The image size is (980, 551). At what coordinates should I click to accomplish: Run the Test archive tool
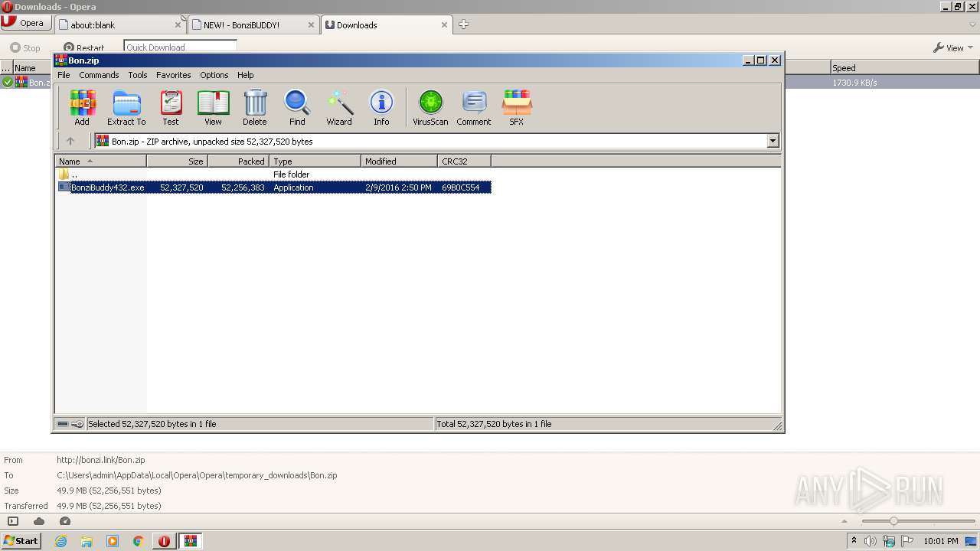171,107
